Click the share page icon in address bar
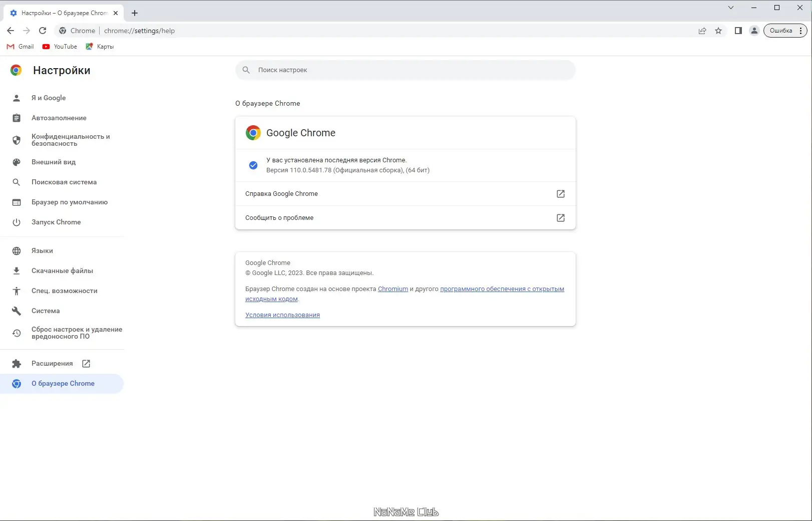The image size is (812, 521). [x=702, y=31]
